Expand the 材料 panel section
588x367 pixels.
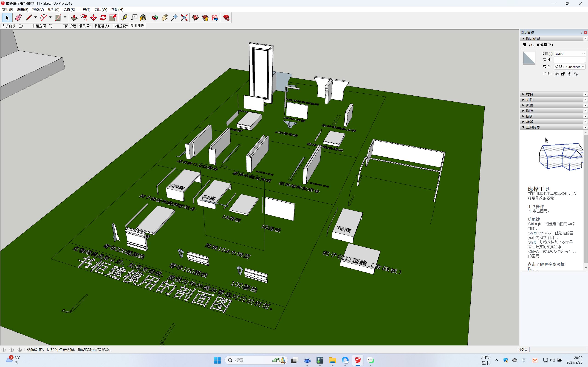[x=530, y=94]
